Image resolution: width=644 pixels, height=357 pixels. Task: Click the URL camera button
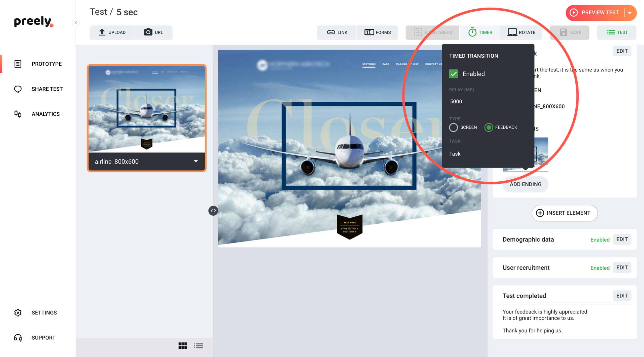(153, 32)
